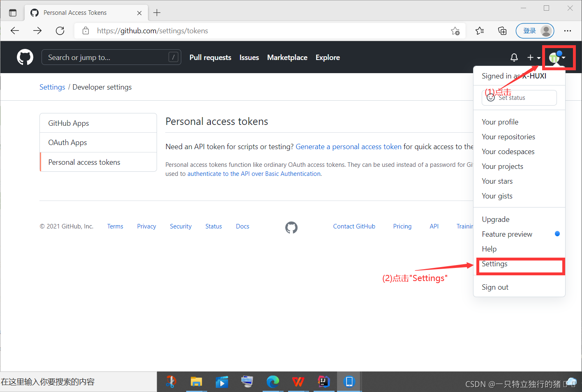This screenshot has height=392, width=582.
Task: Open Issues in the header
Action: 249,58
